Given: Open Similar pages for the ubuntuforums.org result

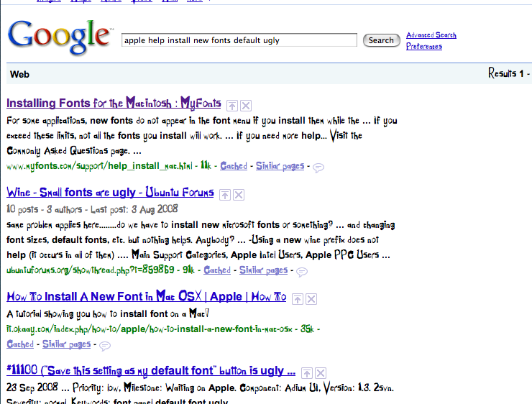Looking at the screenshot, I should 264,270.
